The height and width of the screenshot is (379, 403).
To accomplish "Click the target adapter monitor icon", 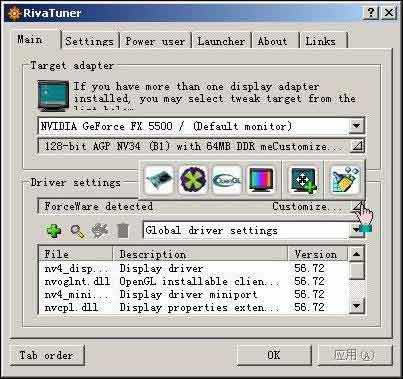I will [x=53, y=95].
